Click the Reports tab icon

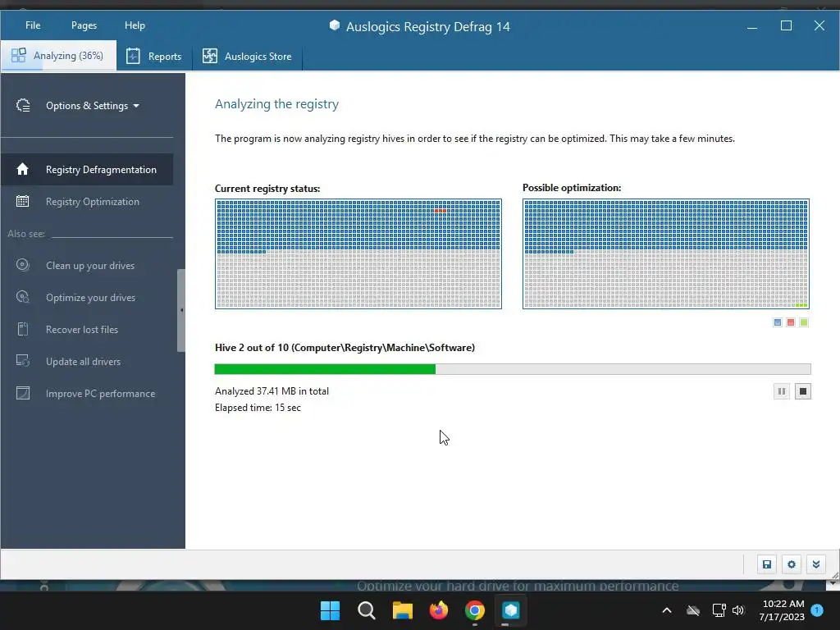pos(133,57)
